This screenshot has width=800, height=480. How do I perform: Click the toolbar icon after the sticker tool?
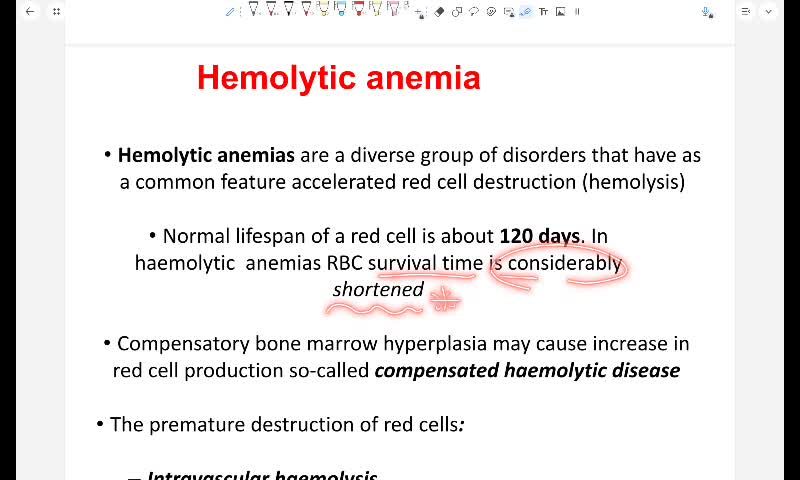click(509, 12)
